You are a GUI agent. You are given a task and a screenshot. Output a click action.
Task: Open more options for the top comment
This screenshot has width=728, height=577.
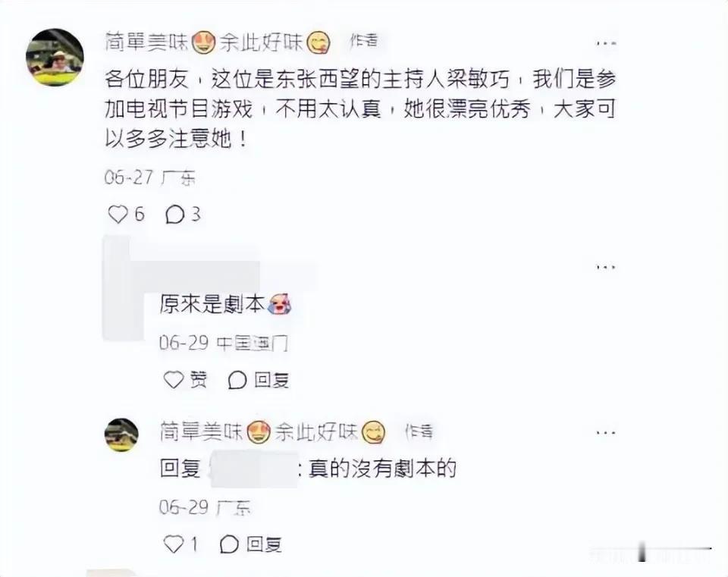(606, 43)
